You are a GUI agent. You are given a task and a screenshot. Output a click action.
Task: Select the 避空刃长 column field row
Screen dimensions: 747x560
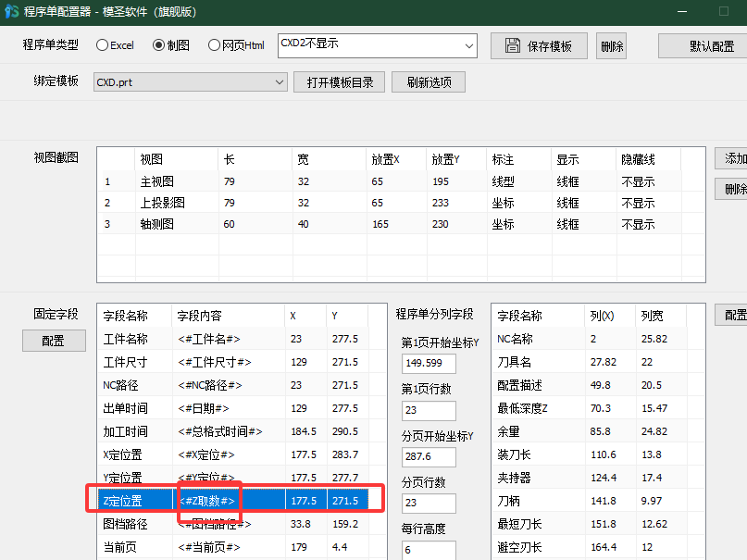point(597,547)
